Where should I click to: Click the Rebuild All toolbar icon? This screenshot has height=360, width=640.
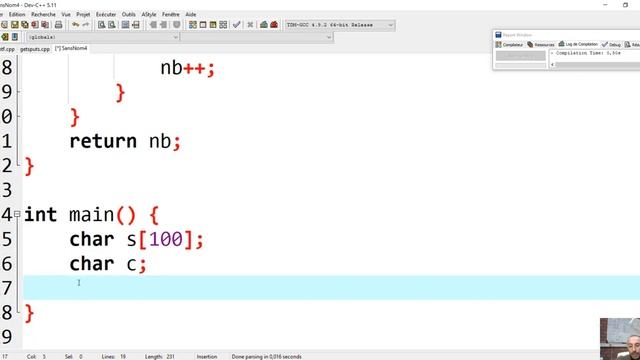pyautogui.click(x=223, y=25)
